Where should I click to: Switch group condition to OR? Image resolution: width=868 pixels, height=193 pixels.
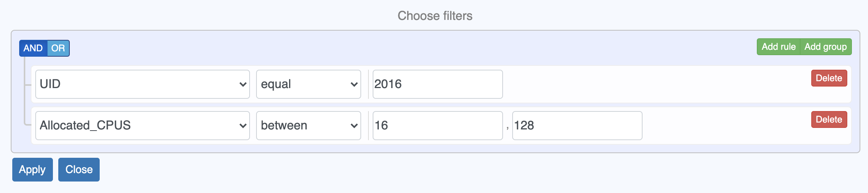pyautogui.click(x=58, y=48)
